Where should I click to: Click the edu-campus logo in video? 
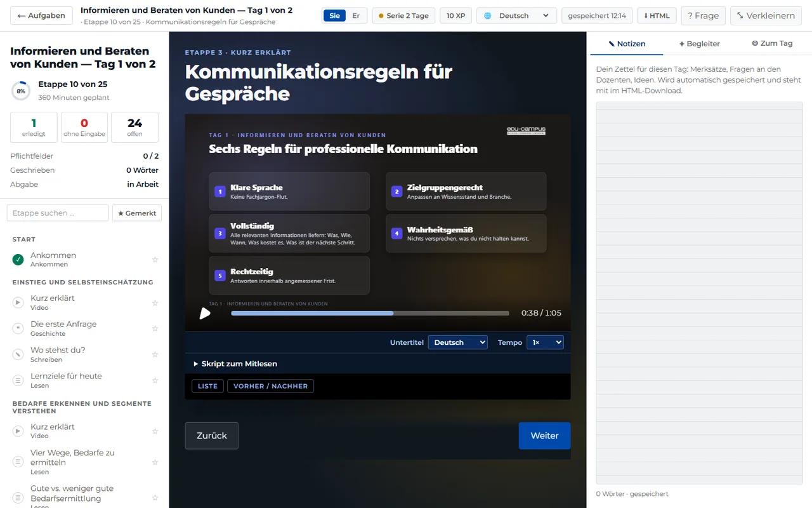(x=526, y=131)
